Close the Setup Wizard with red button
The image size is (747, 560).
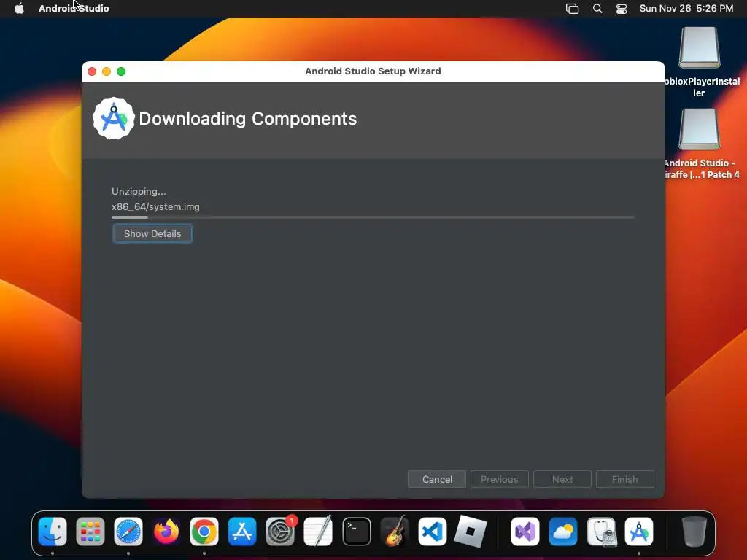(92, 71)
